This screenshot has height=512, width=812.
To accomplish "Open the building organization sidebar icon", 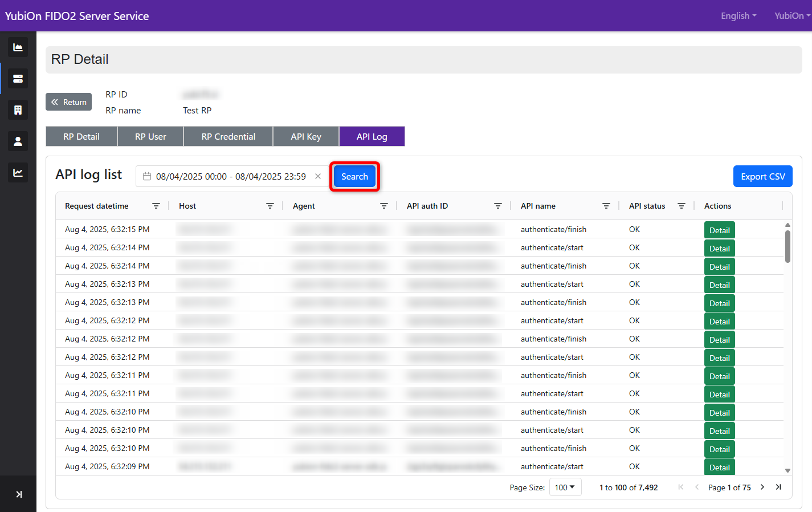I will 18,110.
